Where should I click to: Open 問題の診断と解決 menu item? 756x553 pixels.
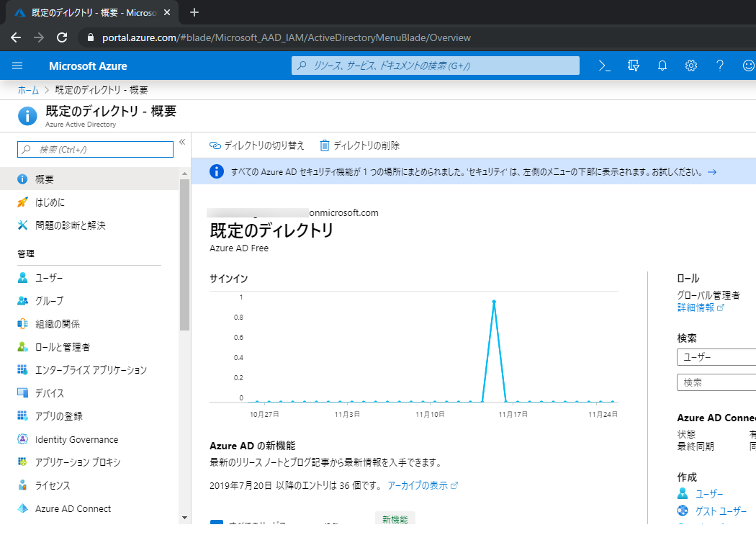[x=89, y=225]
